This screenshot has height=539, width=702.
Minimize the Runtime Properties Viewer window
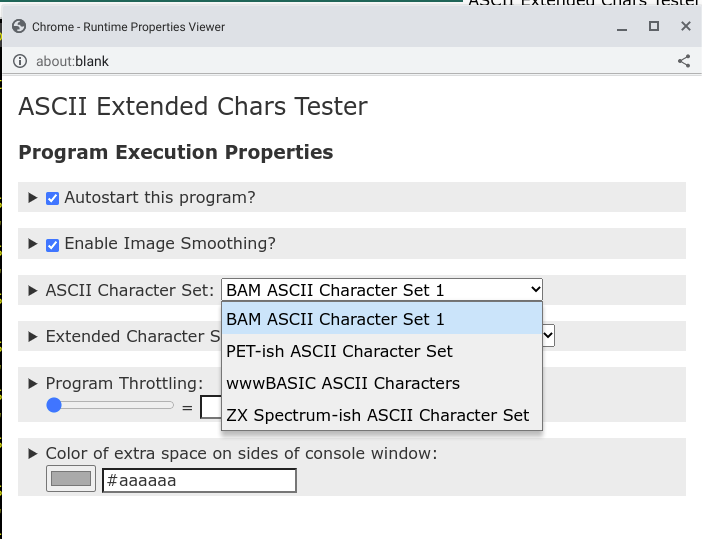click(622, 27)
